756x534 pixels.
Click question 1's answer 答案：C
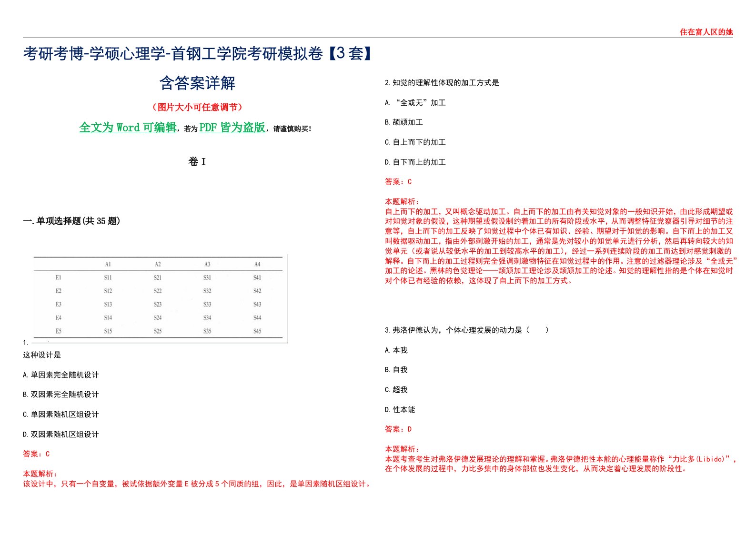(x=36, y=454)
